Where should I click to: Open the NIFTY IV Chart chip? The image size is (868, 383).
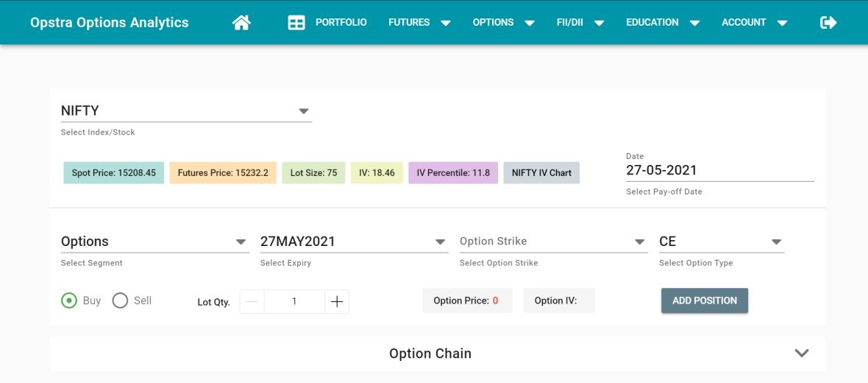coord(541,173)
